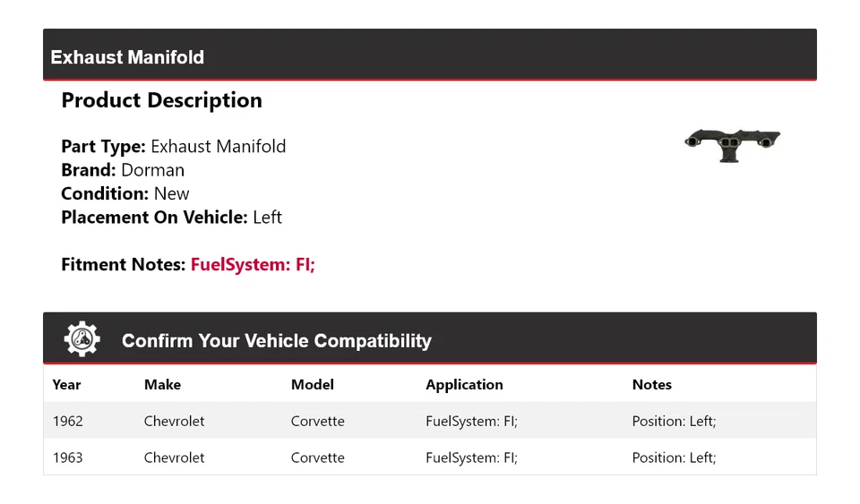Click Confirm Your Vehicle Compatibility heading
This screenshot has height=504, width=860.
pos(276,341)
